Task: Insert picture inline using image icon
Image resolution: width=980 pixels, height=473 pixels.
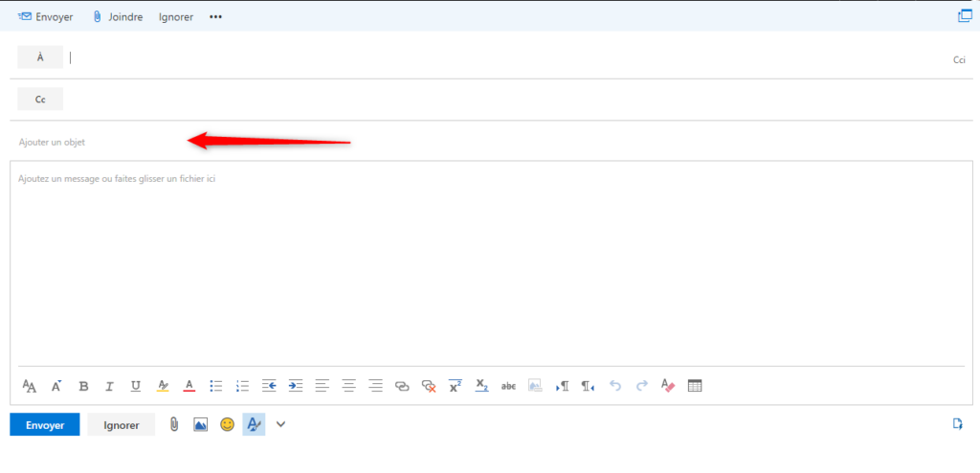Action: click(200, 424)
